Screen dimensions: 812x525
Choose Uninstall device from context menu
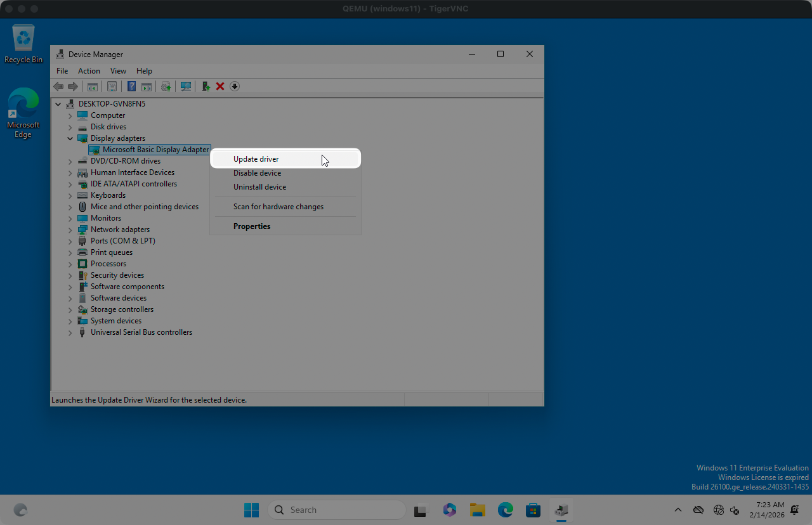259,187
